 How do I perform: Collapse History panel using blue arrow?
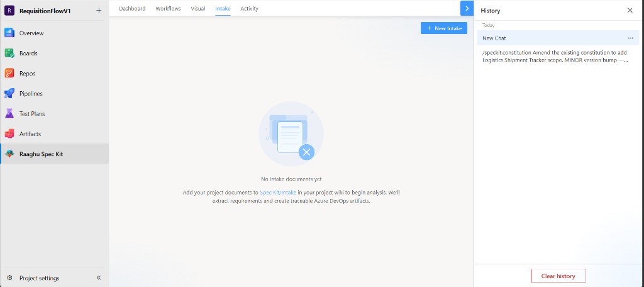click(467, 8)
